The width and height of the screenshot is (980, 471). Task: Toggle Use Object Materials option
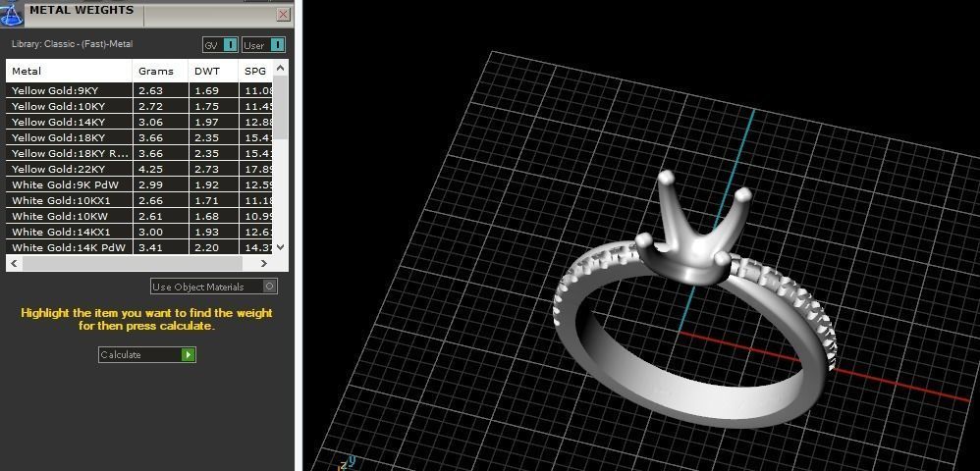[x=214, y=287]
